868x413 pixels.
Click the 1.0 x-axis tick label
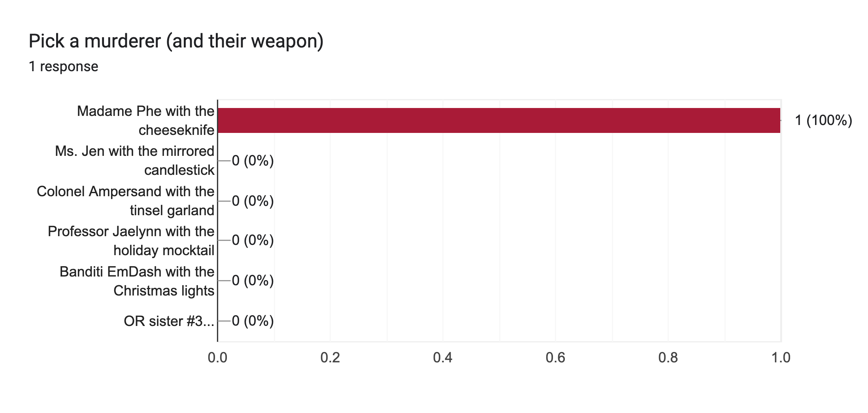pyautogui.click(x=781, y=358)
